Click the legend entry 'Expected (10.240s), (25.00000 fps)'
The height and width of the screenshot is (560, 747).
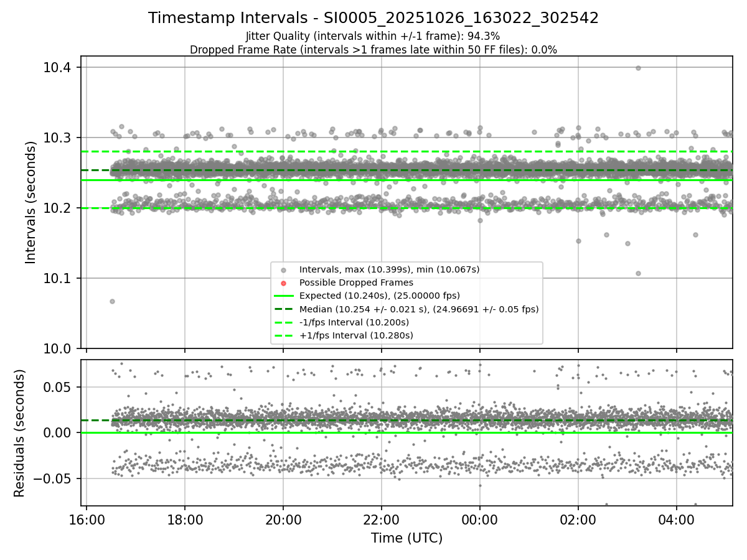380,296
